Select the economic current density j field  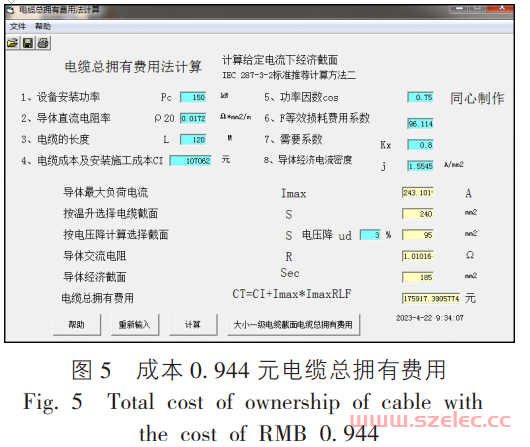click(x=420, y=166)
